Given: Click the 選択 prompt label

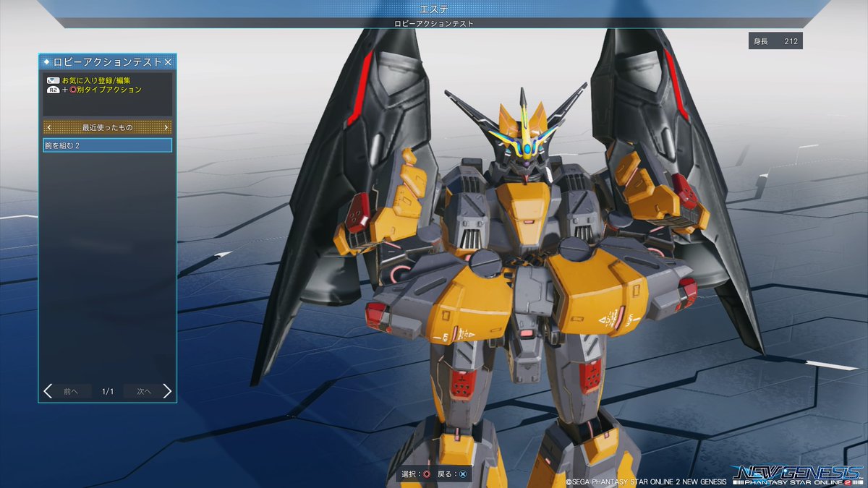Looking at the screenshot, I should click(409, 475).
